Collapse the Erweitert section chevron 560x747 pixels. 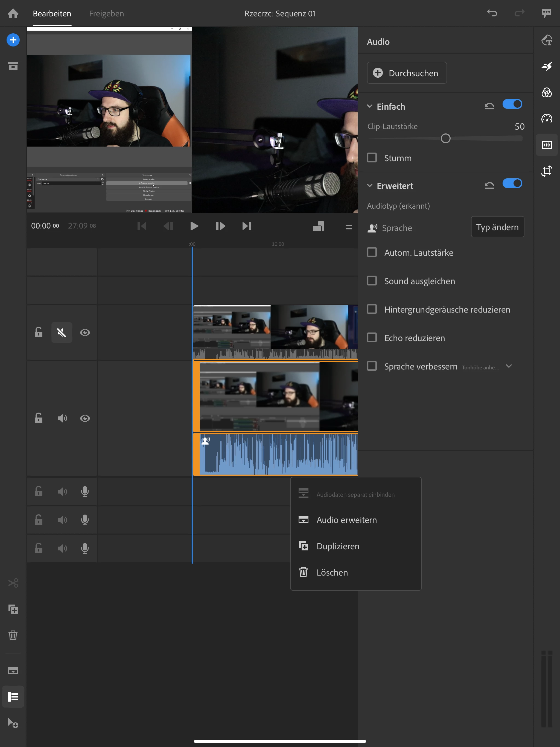pos(370,186)
